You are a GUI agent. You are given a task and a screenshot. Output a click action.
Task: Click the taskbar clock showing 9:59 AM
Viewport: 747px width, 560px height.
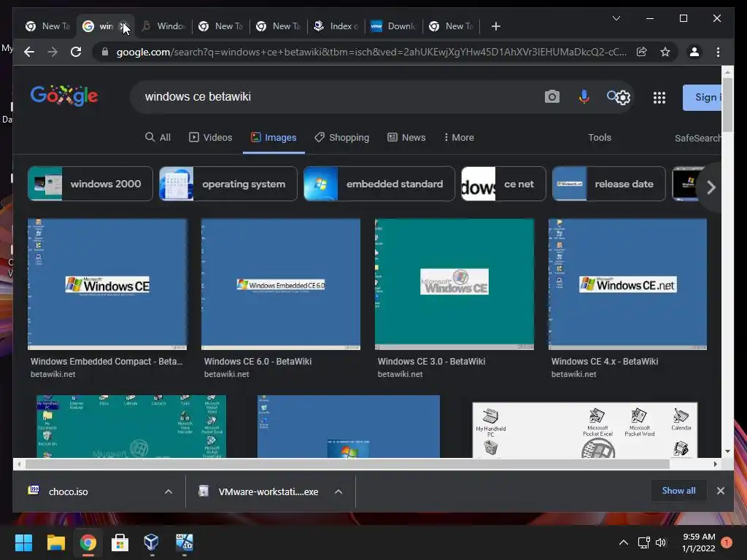(x=698, y=542)
